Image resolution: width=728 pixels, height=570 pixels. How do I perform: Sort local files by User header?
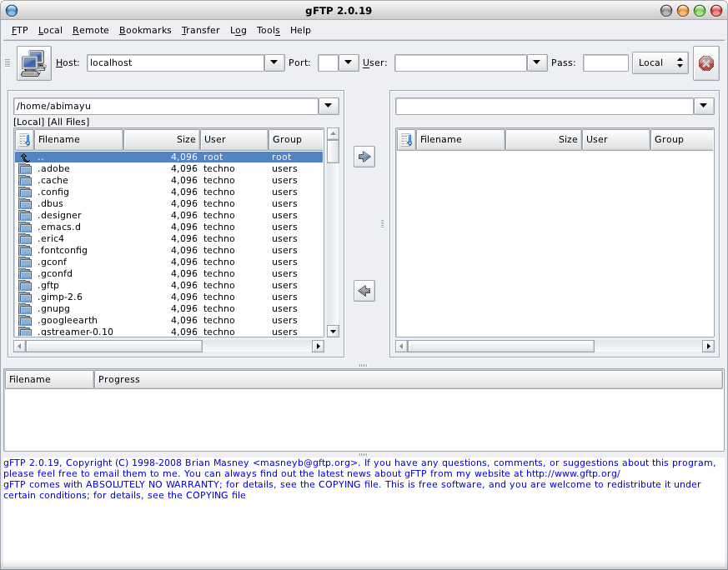(x=234, y=140)
